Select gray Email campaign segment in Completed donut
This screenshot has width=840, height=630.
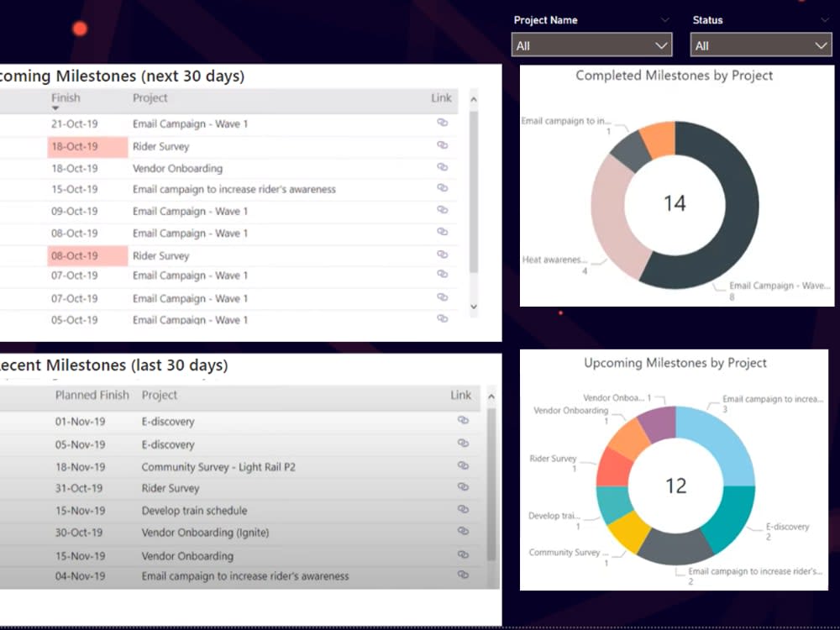click(632, 151)
